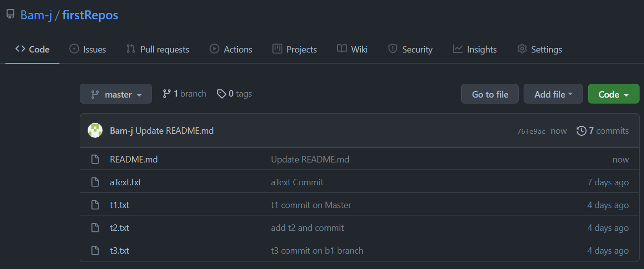Click the Issues circle icon
Viewport: 644px width, 269px height.
tap(74, 49)
